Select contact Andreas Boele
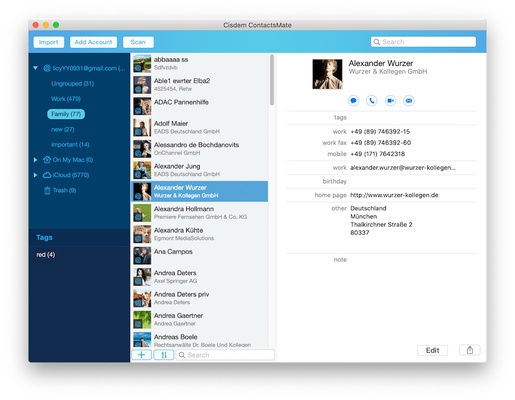Image resolution: width=515 pixels, height=400 pixels. point(199,340)
